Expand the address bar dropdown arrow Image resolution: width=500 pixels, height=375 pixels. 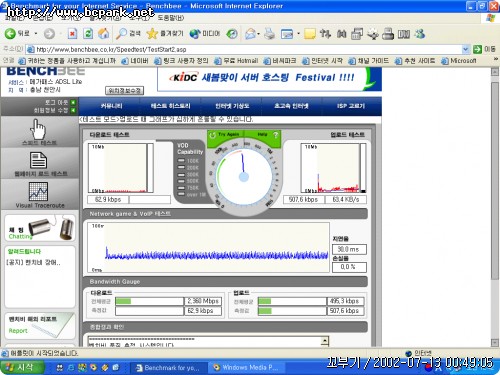tap(465, 49)
